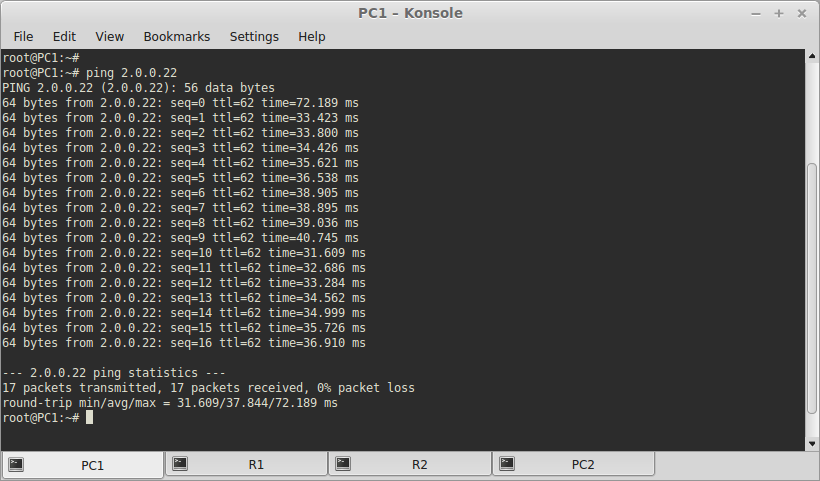This screenshot has height=481, width=820.
Task: Open the File menu
Action: tap(23, 37)
